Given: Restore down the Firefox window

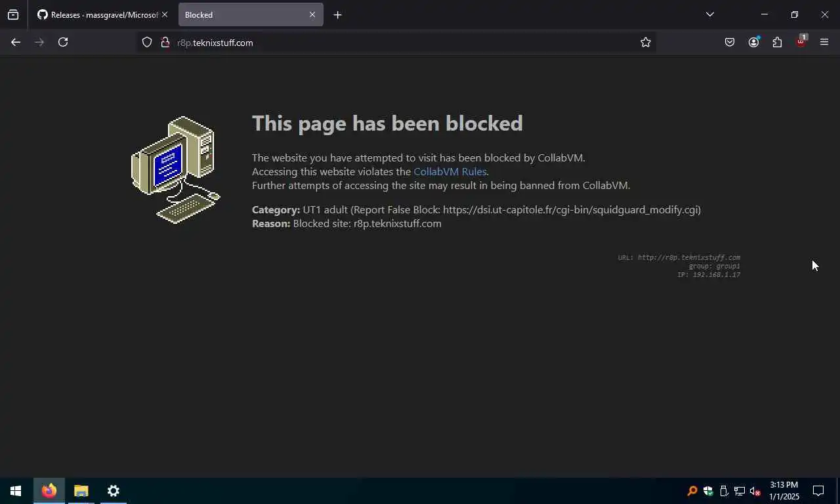Looking at the screenshot, I should (x=794, y=14).
